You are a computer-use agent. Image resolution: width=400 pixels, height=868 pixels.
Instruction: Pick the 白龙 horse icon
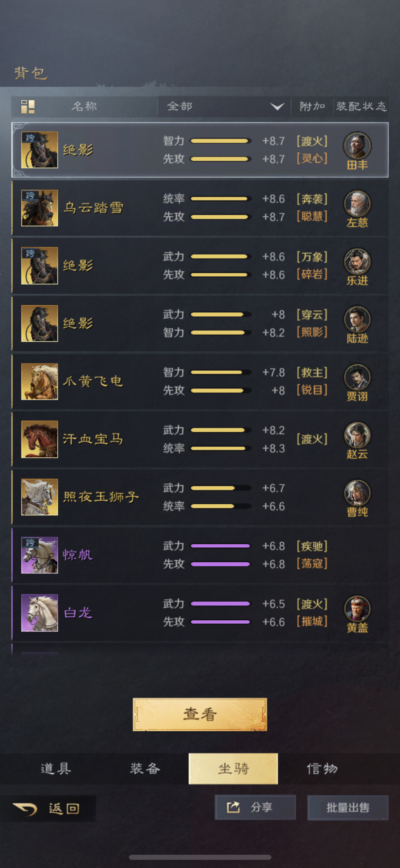pyautogui.click(x=40, y=613)
